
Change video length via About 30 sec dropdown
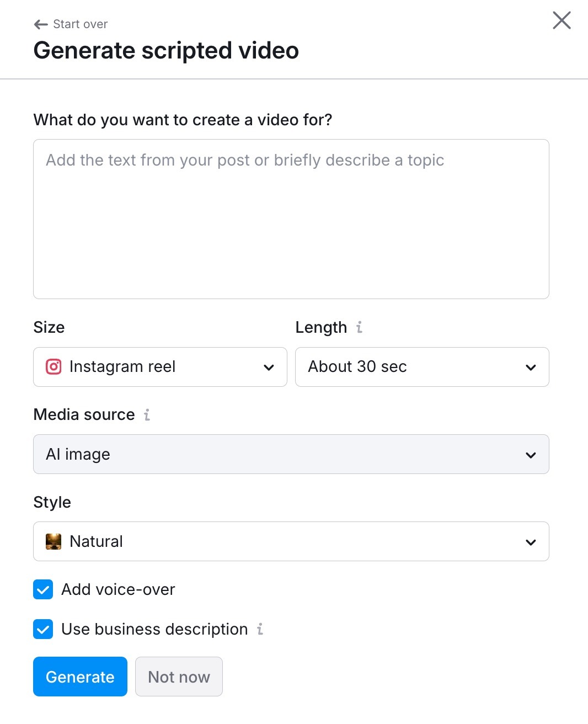pos(422,367)
